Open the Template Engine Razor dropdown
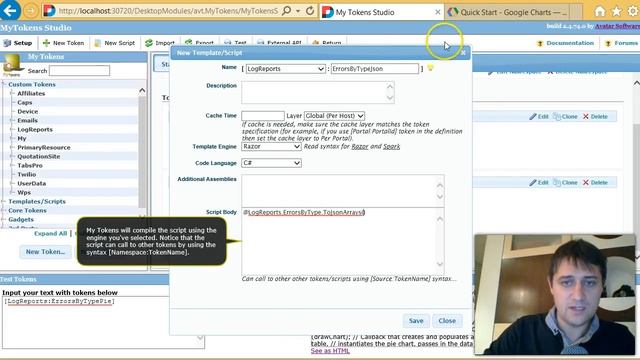This screenshot has width=640, height=360. [271, 147]
